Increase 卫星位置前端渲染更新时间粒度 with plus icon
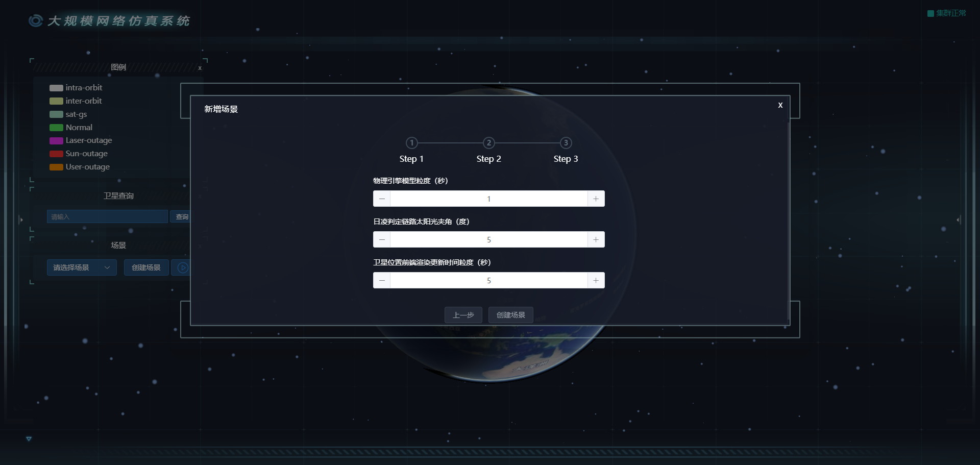 (596, 280)
